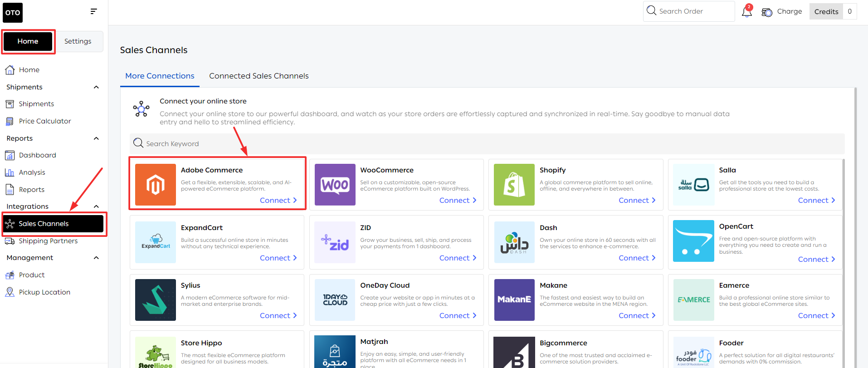Click the Bigcommerce logo
The height and width of the screenshot is (368, 868).
(514, 352)
